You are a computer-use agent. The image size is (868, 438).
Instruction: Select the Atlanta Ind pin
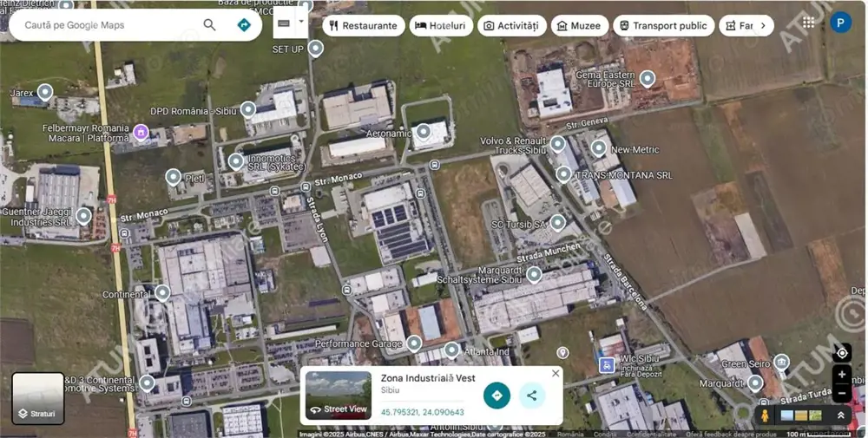[x=451, y=350]
